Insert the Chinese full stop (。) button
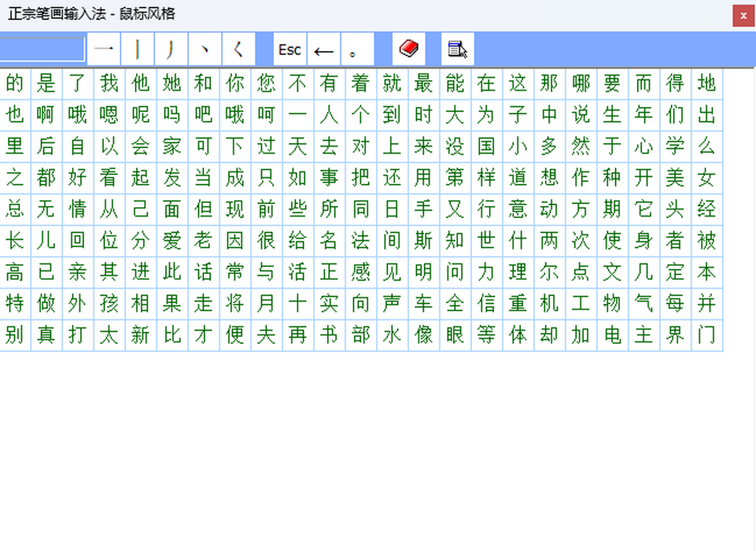The image size is (756, 551). point(357,50)
